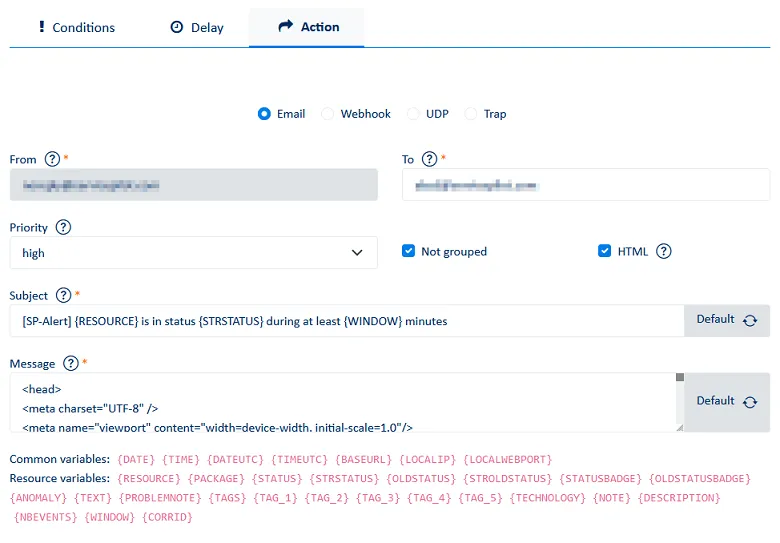Click the Subject field help icon

[64, 295]
